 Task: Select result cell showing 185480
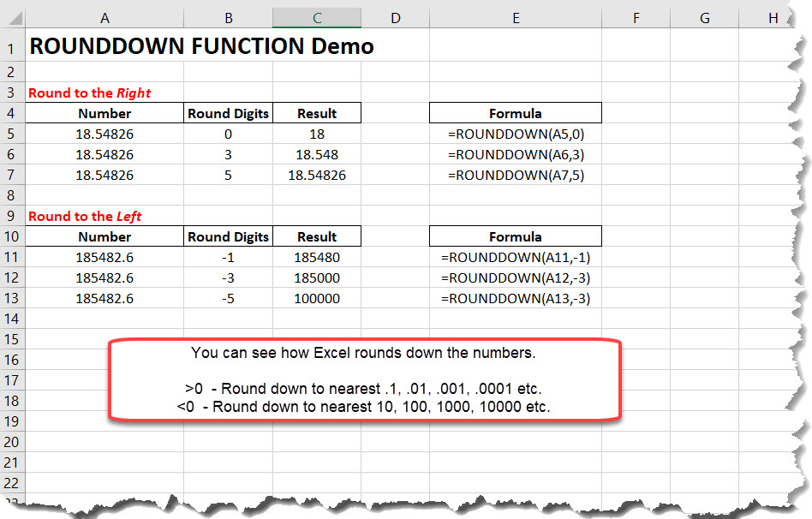(317, 257)
